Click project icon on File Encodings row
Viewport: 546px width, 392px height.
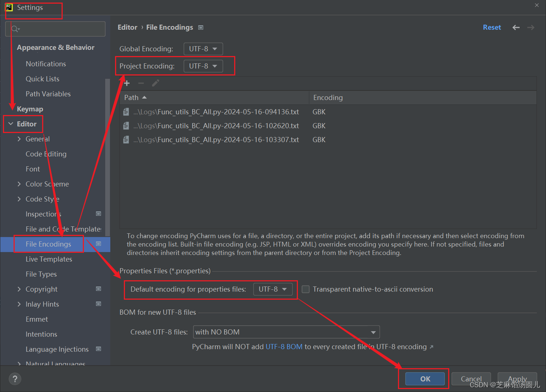99,244
